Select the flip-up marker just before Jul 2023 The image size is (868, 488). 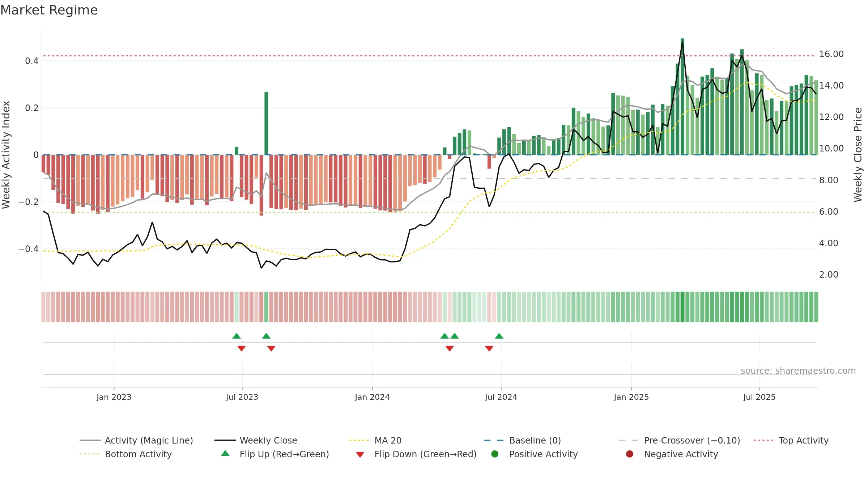click(x=237, y=336)
